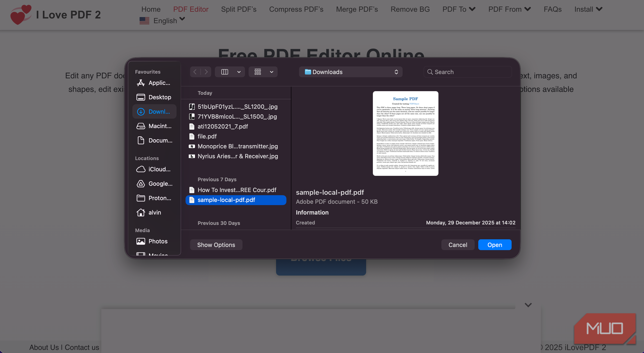
Task: Open Remove BG page
Action: tap(410, 9)
